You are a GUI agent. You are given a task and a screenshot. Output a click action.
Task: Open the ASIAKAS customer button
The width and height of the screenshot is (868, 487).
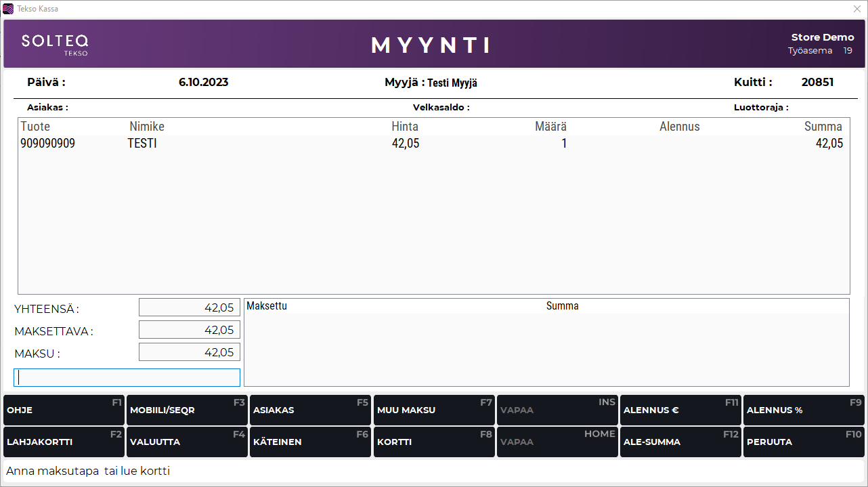(310, 410)
